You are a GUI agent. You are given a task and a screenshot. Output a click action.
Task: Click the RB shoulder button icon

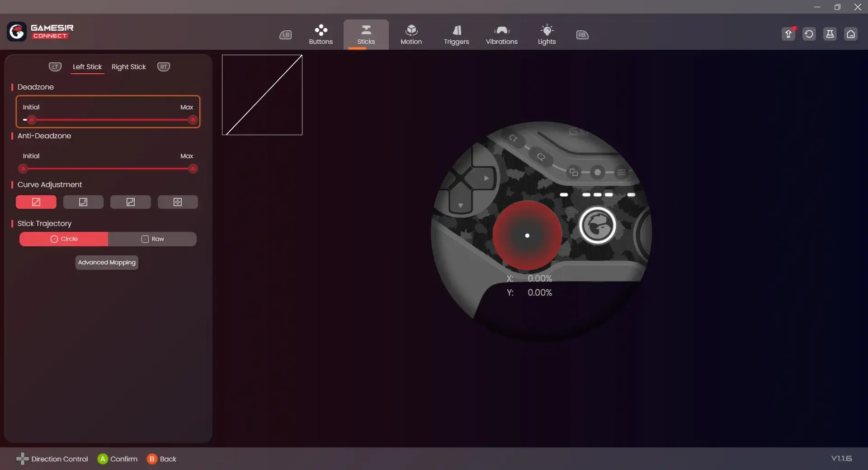pos(582,35)
